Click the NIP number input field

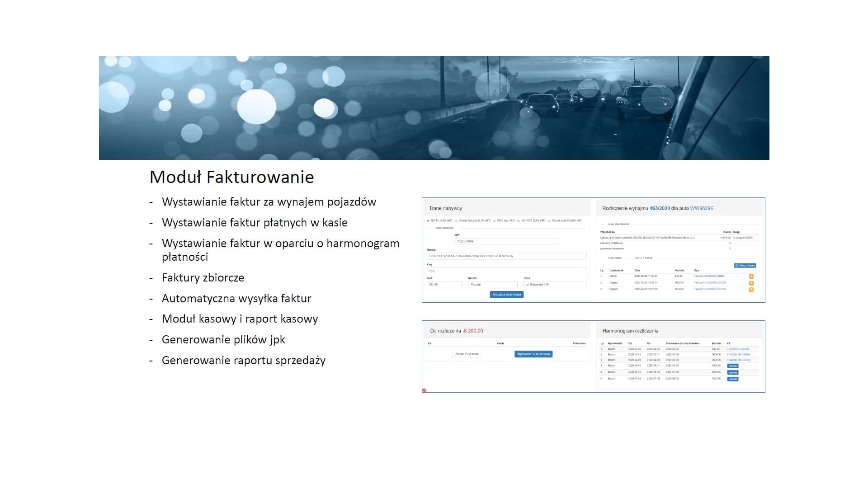506,242
